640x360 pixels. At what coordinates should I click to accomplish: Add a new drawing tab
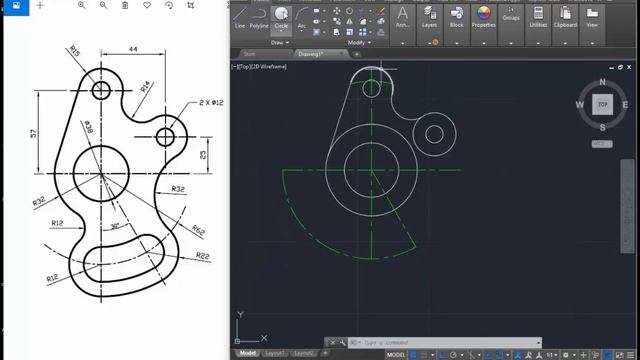[x=357, y=54]
